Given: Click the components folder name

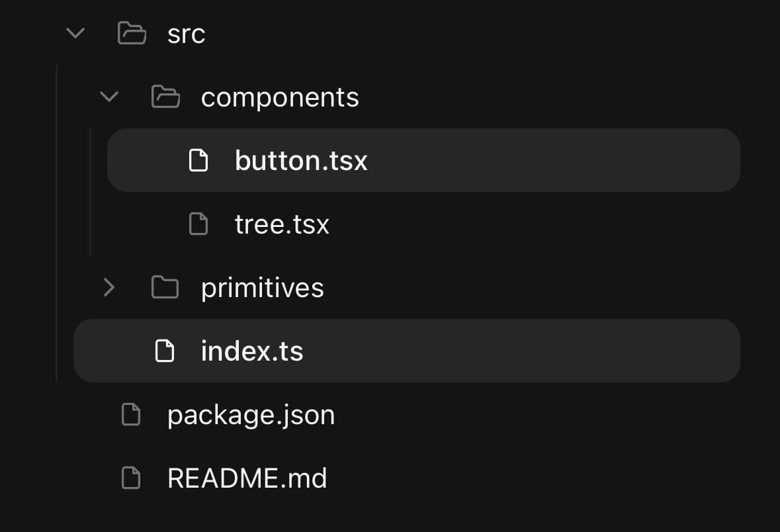Looking at the screenshot, I should 280,97.
